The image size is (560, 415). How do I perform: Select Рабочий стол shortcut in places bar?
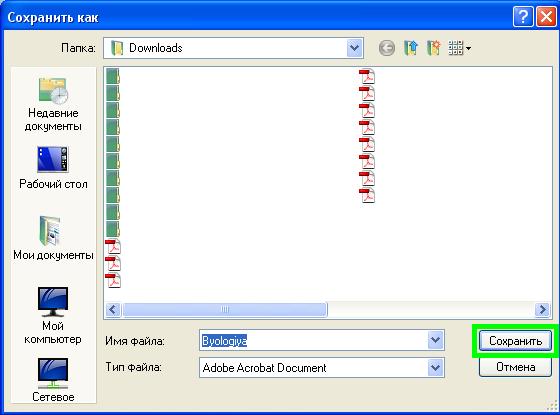click(x=53, y=168)
